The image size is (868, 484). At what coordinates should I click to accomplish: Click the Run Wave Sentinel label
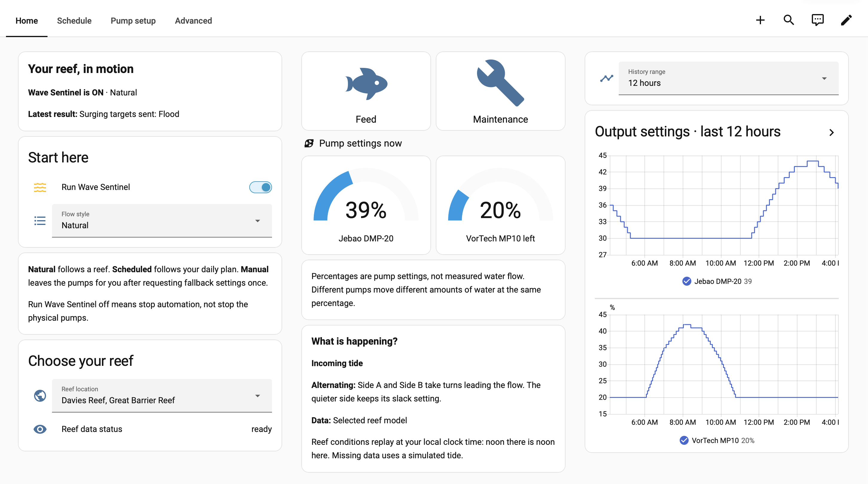(x=96, y=187)
